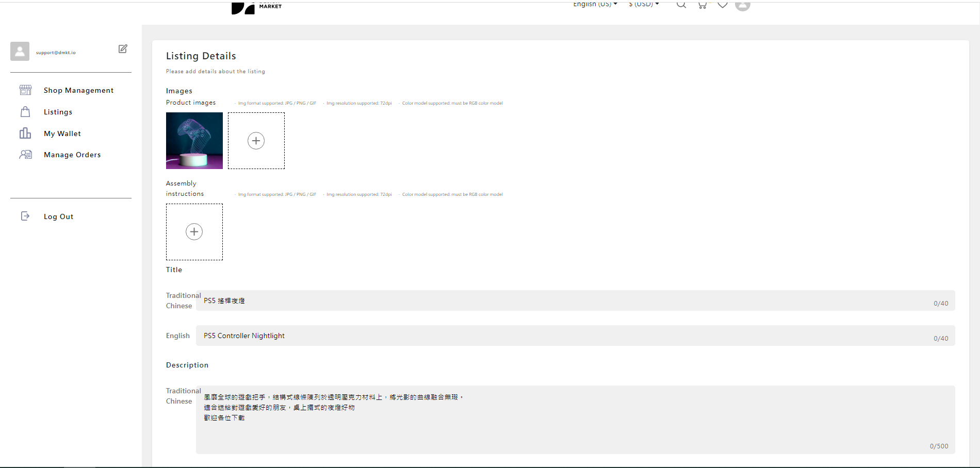
Task: Go to Manage Orders in sidebar
Action: tap(72, 155)
